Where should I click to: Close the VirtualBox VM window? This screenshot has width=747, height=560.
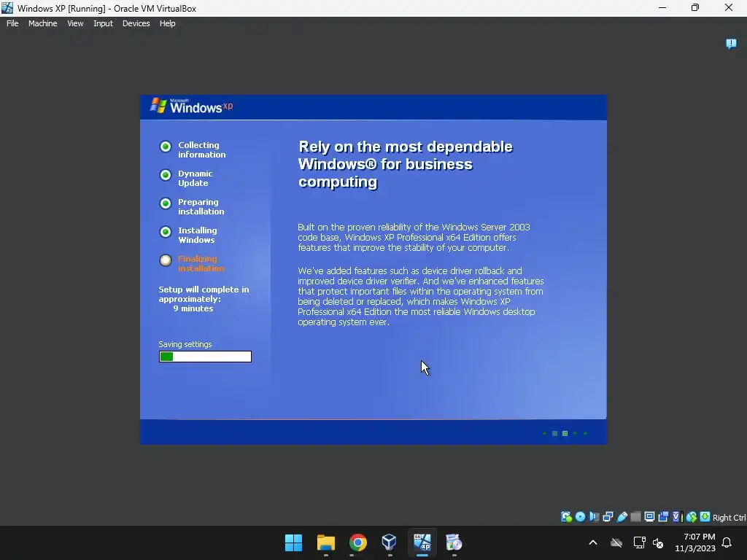[729, 8]
